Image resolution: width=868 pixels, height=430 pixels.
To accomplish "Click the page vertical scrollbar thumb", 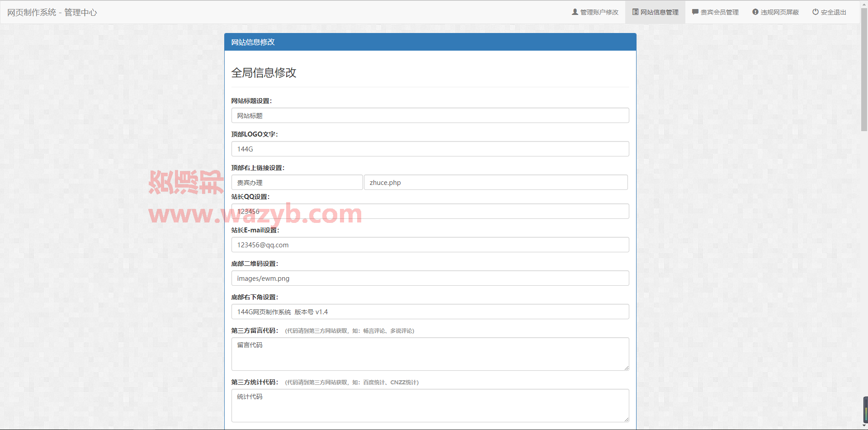I will [x=864, y=70].
